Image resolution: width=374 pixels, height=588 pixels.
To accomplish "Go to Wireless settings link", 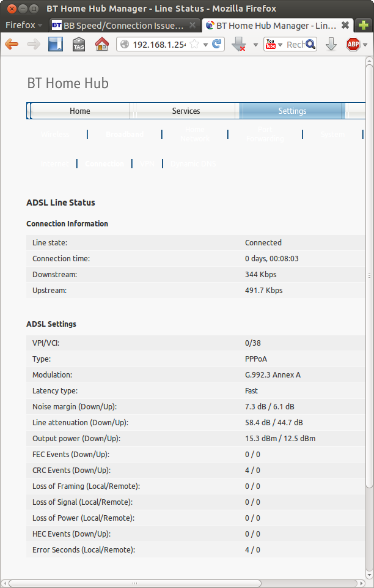I will coord(55,134).
